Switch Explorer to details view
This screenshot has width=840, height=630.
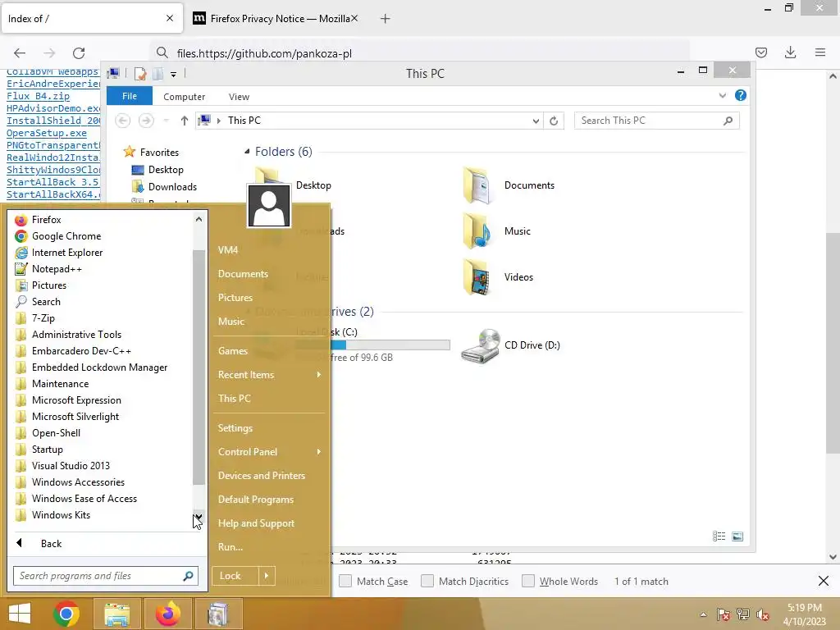(x=719, y=536)
